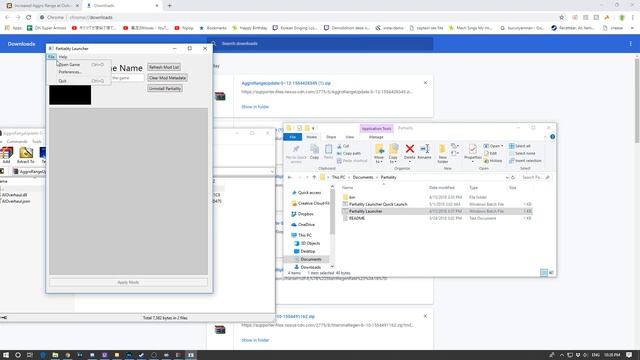
Task: Click the Extract To icon in WinRAR
Action: click(x=26, y=155)
